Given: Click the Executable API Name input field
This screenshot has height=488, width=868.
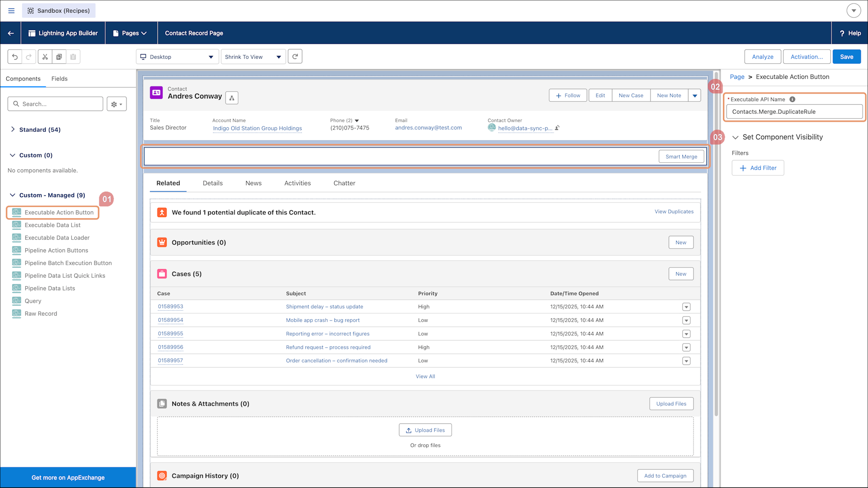Looking at the screenshot, I should pos(794,111).
